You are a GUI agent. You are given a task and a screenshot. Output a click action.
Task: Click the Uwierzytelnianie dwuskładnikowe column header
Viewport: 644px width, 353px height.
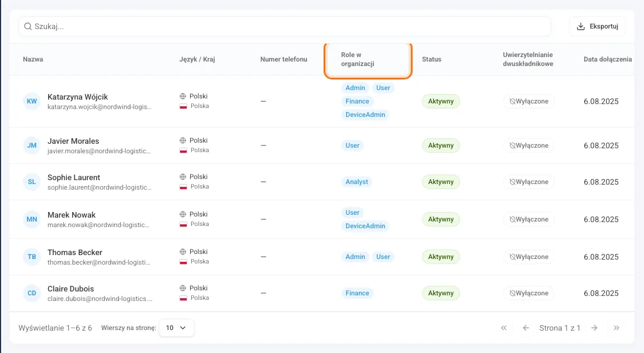click(x=528, y=59)
